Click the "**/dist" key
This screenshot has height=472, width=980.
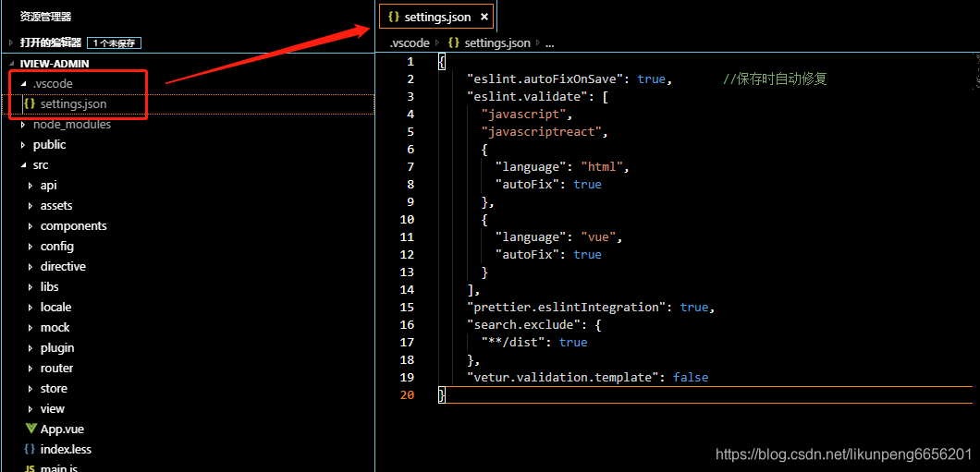pos(513,342)
